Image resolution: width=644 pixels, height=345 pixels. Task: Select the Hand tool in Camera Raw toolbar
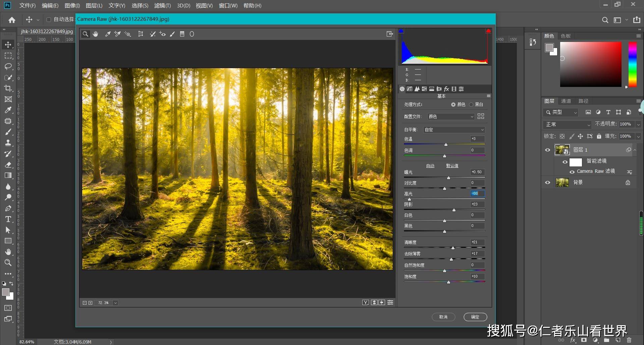pyautogui.click(x=96, y=34)
